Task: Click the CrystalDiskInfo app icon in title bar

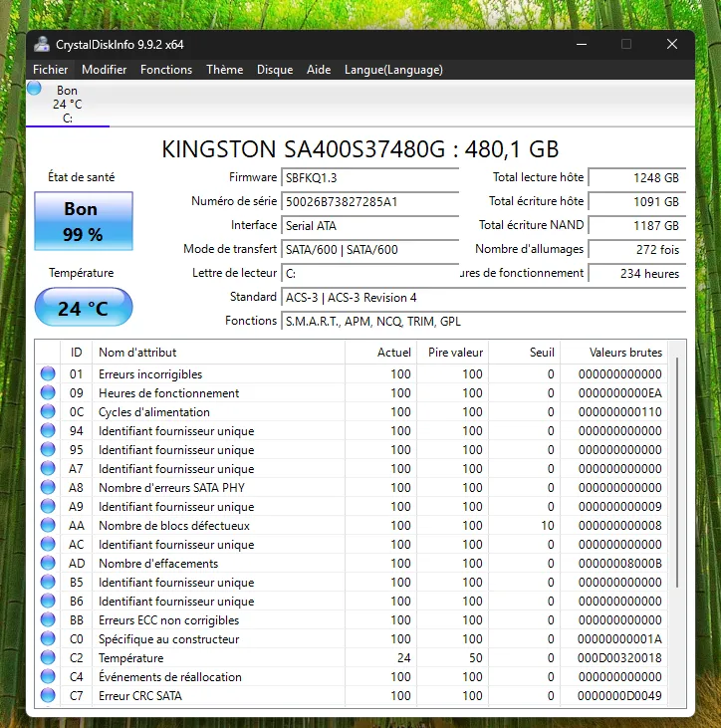Action: pos(42,45)
